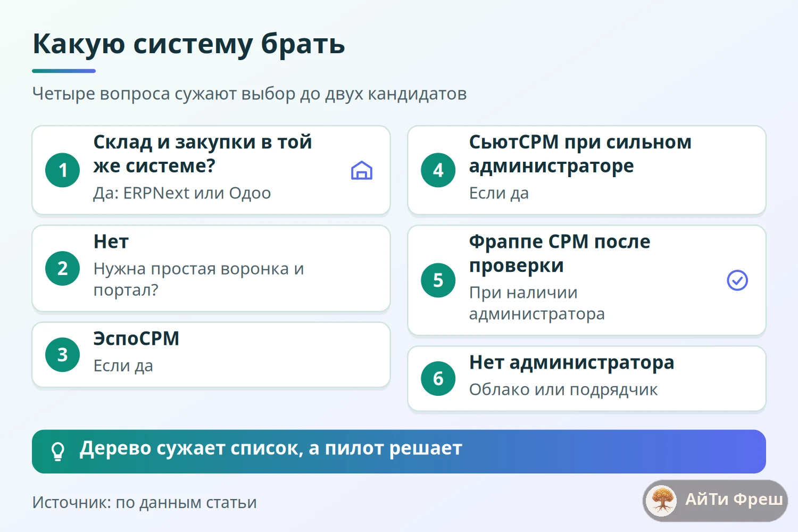Click the subtitle "Четыре вопроса сужают выбор"
Viewport: 798px width, 532px height.
[x=250, y=94]
